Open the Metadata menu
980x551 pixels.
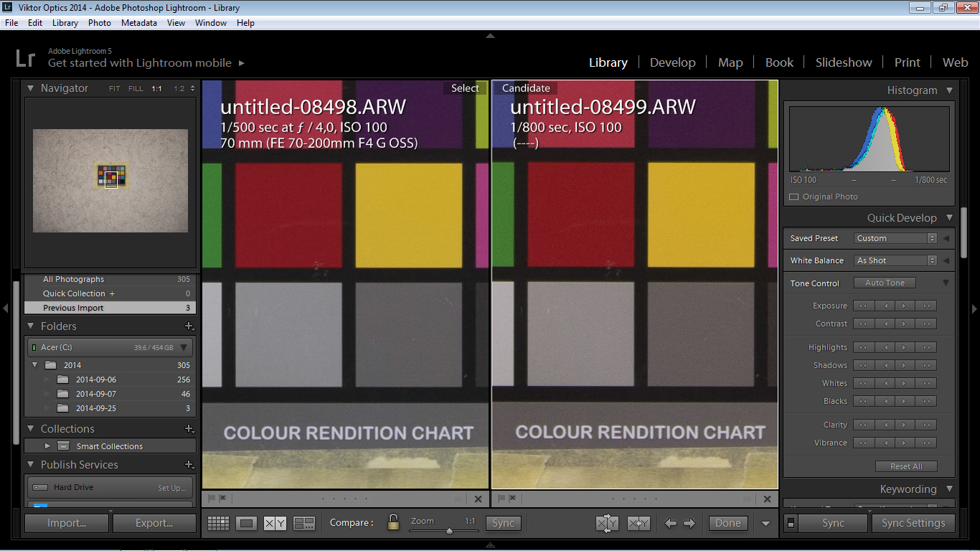[138, 23]
